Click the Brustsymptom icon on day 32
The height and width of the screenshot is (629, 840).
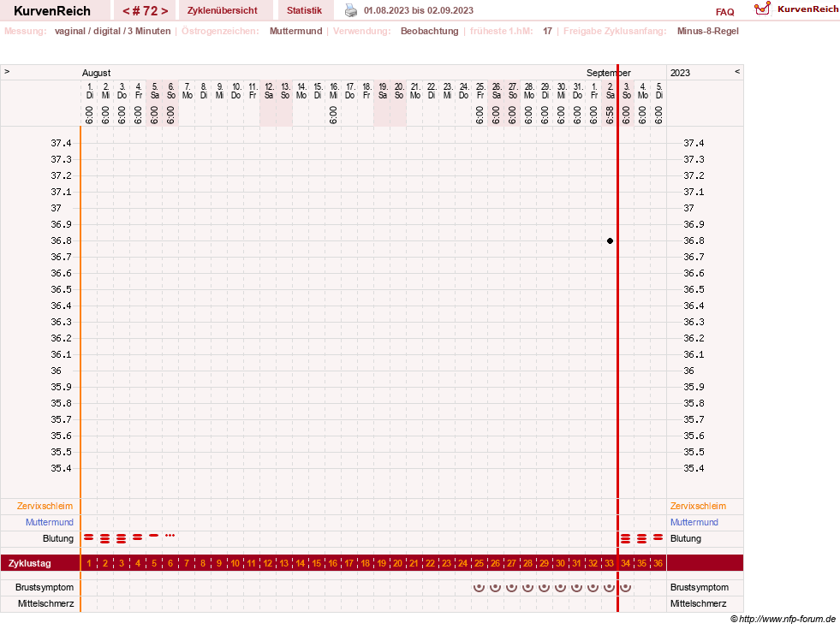click(593, 587)
